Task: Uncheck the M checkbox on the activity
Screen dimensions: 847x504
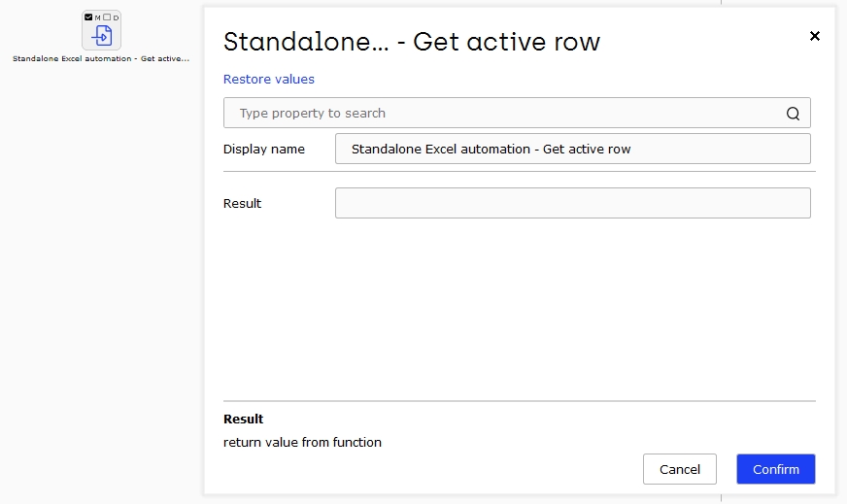Action: (88, 17)
